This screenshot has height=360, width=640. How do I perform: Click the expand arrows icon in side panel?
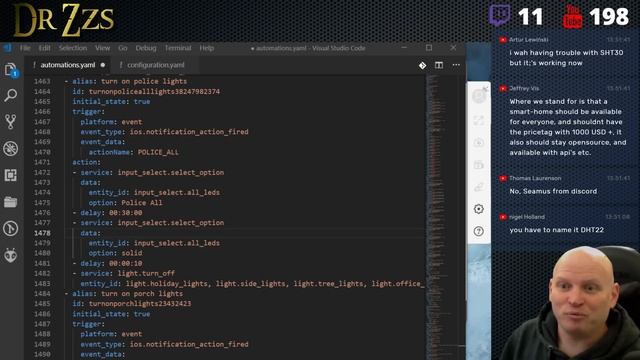[x=479, y=121]
